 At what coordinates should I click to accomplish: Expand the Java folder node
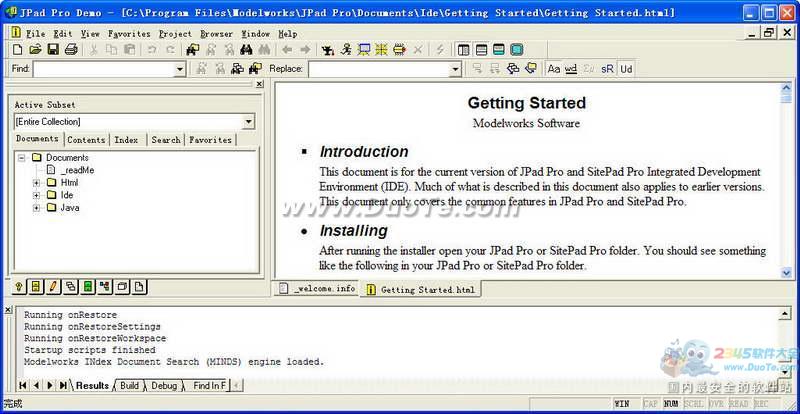click(x=36, y=208)
